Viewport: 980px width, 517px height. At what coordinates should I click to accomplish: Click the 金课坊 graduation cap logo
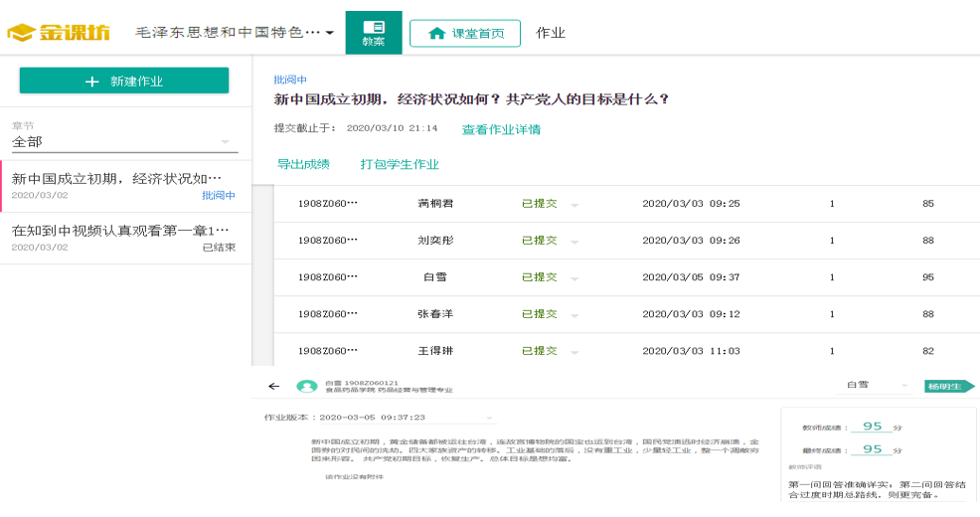point(22,33)
